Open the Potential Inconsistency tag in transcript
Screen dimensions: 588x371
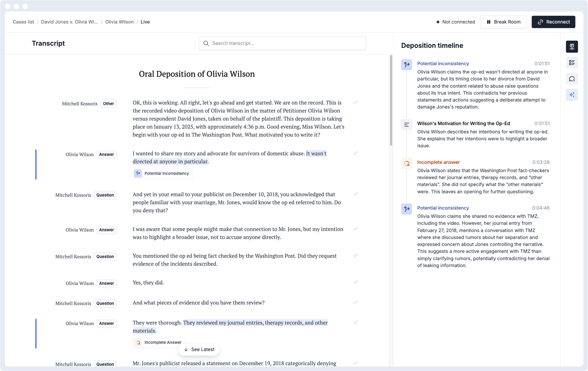coord(163,173)
